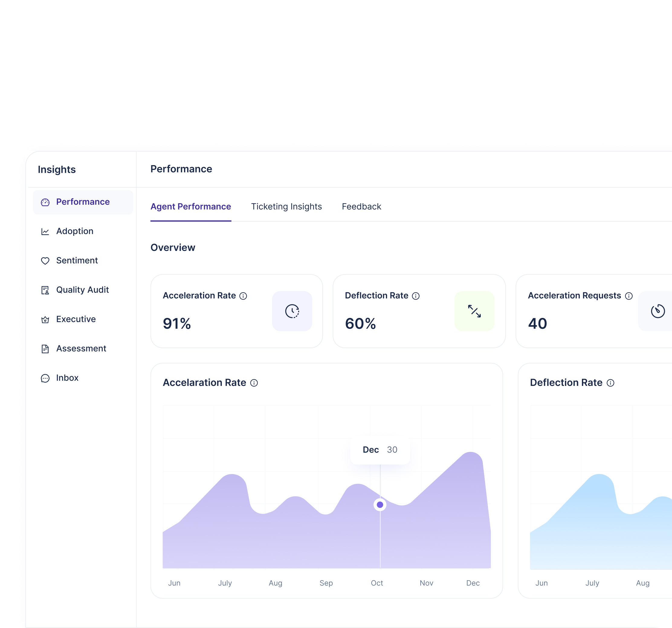Click the Adoption chart icon

[45, 232]
